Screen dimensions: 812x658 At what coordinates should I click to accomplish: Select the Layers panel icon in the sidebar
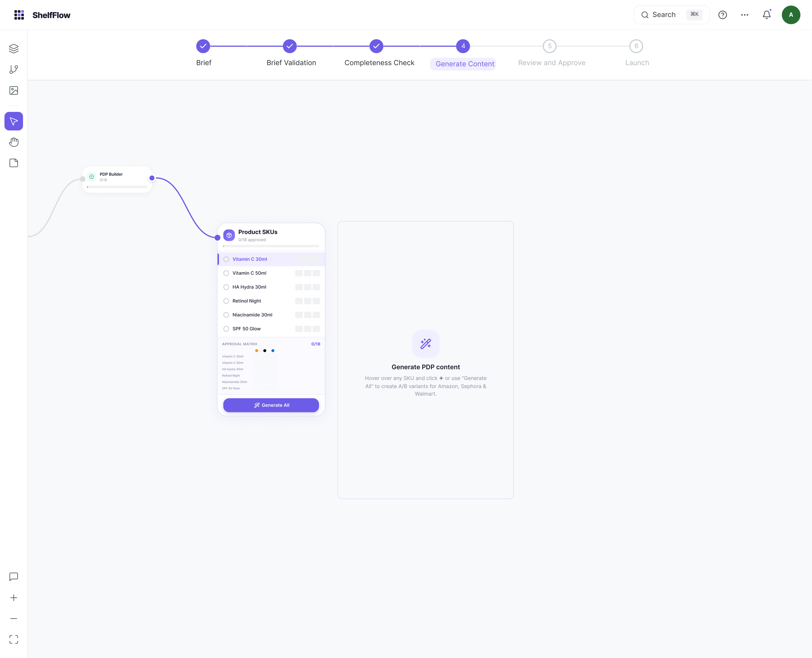pos(14,48)
